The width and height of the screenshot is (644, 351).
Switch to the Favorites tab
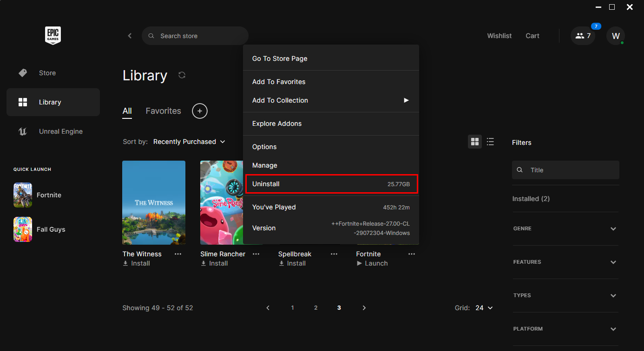click(x=163, y=111)
